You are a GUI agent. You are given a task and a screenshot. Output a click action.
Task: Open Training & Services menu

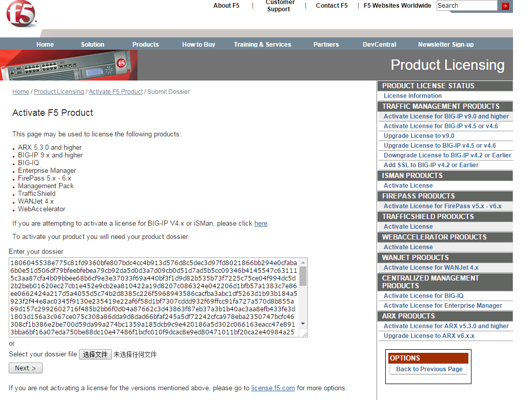262,45
